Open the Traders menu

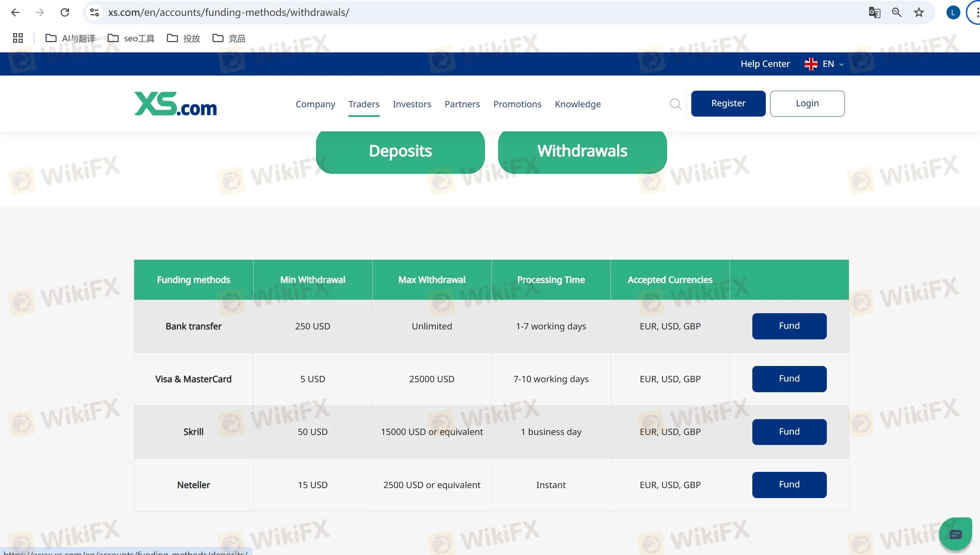364,104
